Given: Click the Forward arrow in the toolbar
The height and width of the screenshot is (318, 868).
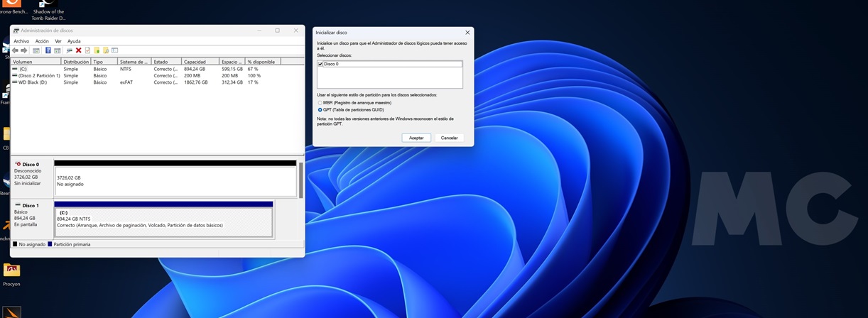Looking at the screenshot, I should tap(24, 50).
